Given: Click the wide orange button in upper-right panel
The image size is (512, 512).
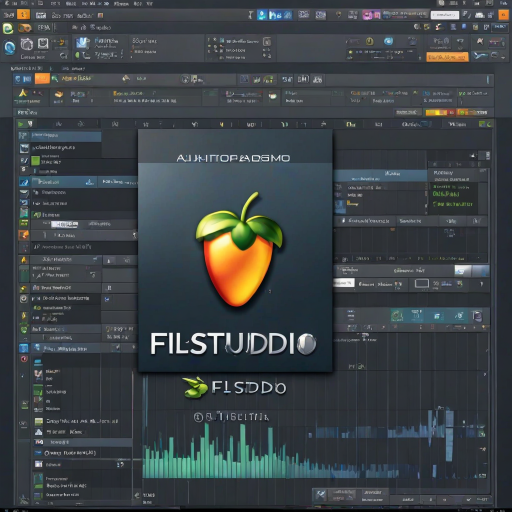Looking at the screenshot, I should (x=447, y=57).
